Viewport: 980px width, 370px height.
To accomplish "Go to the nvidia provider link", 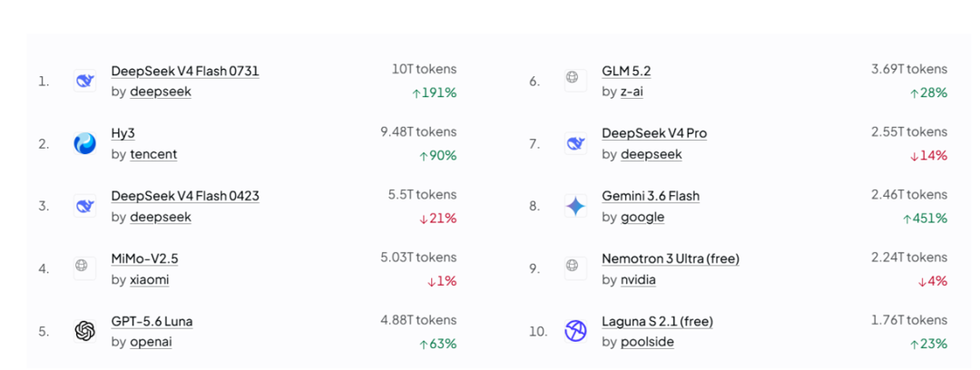I will coord(638,279).
